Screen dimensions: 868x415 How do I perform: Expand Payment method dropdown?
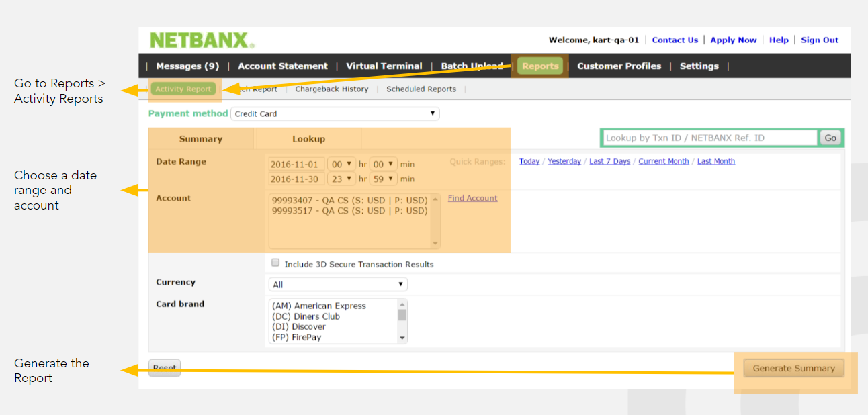tap(335, 113)
